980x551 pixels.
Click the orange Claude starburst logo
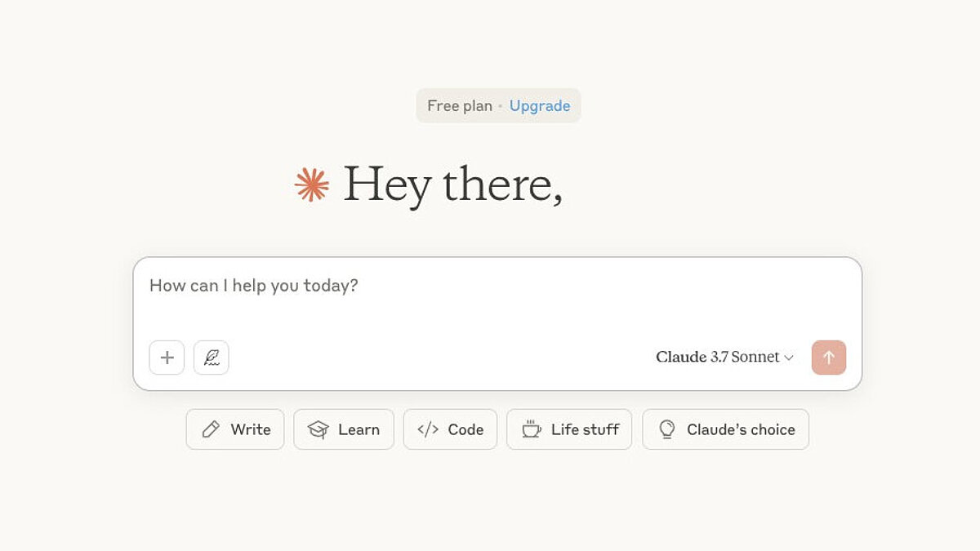point(312,184)
